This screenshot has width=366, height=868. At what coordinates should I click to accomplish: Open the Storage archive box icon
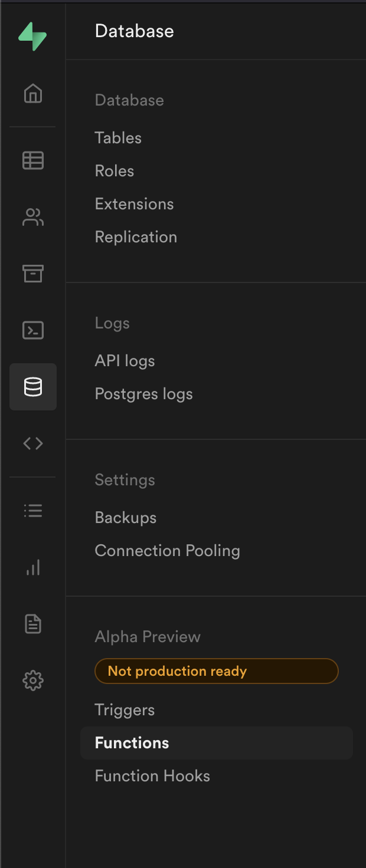click(33, 274)
